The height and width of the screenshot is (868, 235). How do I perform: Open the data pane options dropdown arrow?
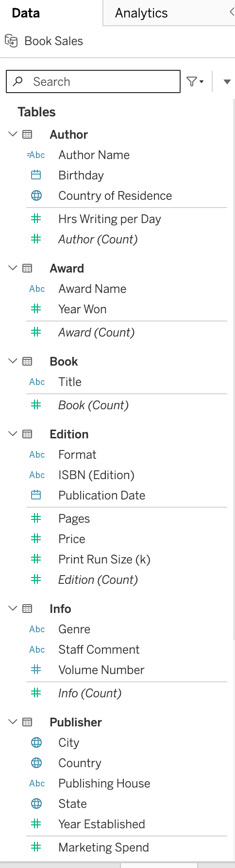point(227,82)
